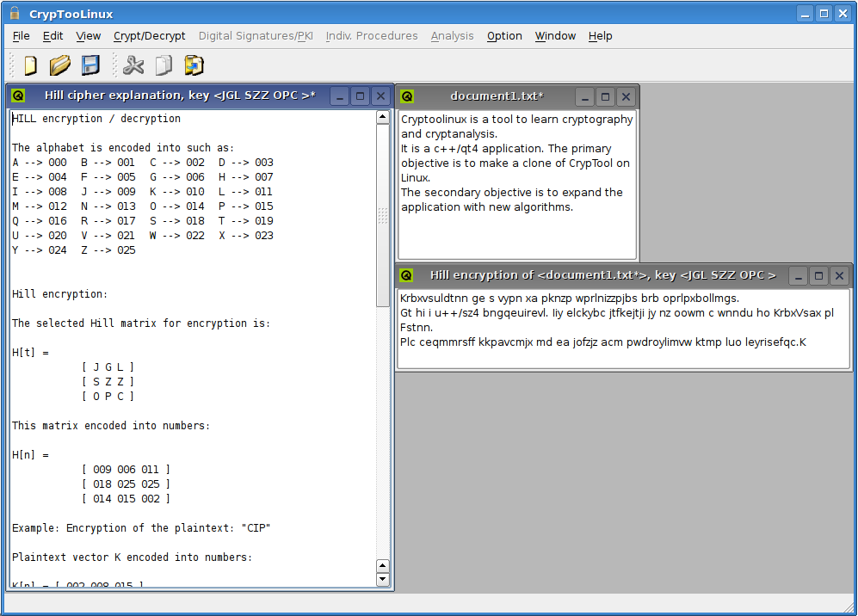Image resolution: width=858 pixels, height=616 pixels.
Task: Click the 'H[n] =' label
Action: (31, 455)
